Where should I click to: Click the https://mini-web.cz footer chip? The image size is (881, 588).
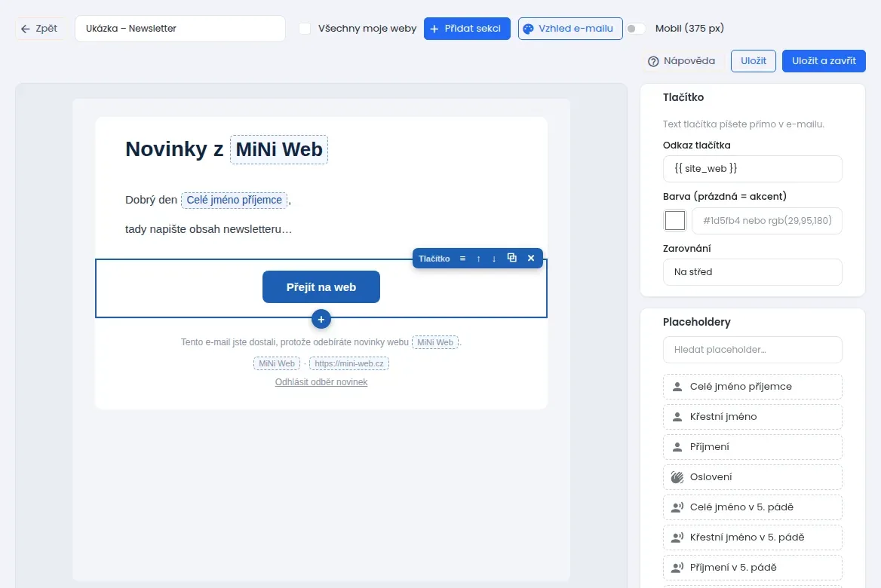click(349, 363)
